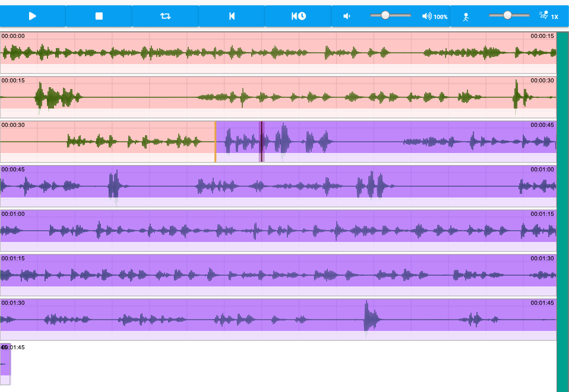Click the standing person slow-speed icon

click(x=466, y=17)
